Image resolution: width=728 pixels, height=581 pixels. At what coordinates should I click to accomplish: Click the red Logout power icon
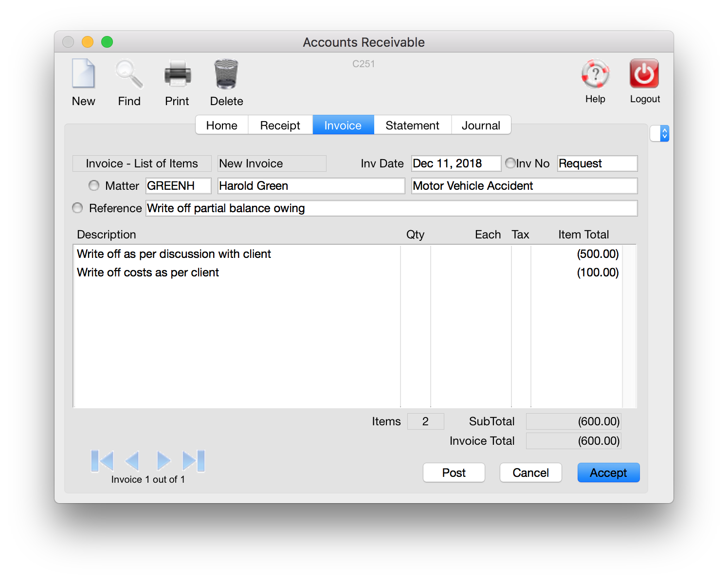pyautogui.click(x=644, y=73)
